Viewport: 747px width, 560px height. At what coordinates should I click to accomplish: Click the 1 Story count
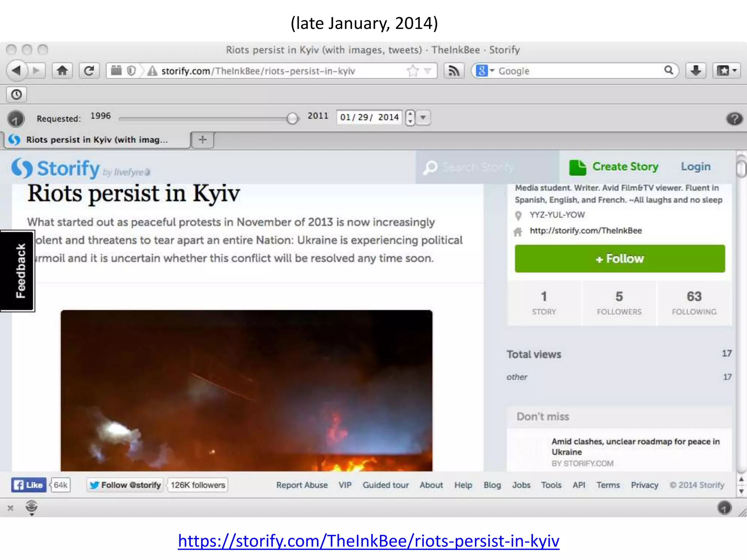click(x=544, y=303)
